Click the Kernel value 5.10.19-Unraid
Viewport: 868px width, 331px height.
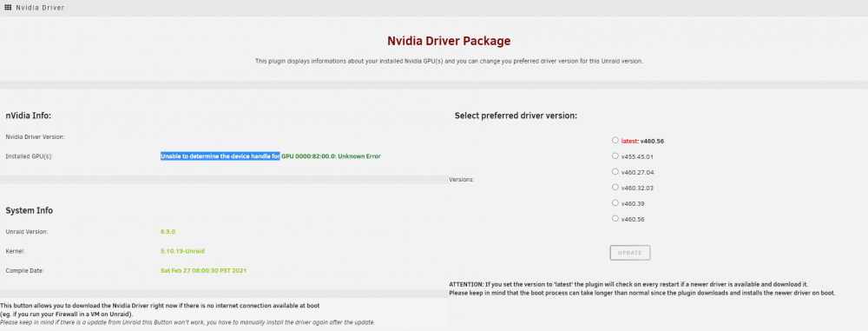click(182, 251)
